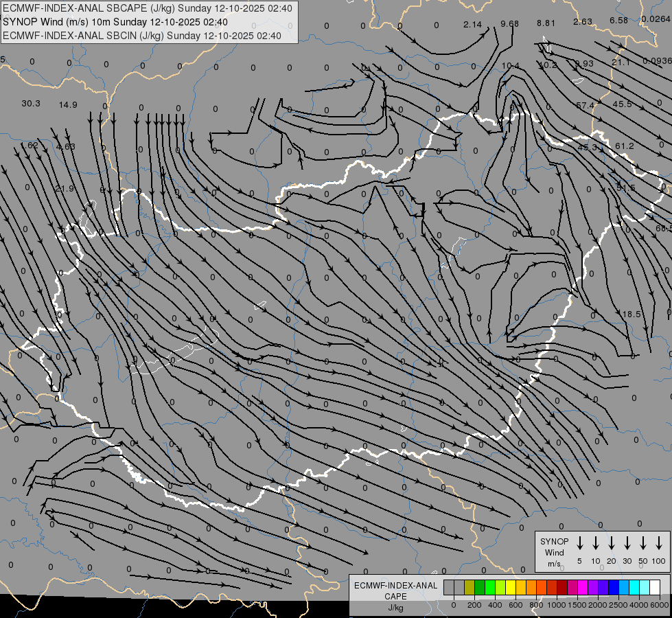Click the wind legend arrow for 5 m/s
Screen dimensions: 672x618
(x=579, y=543)
